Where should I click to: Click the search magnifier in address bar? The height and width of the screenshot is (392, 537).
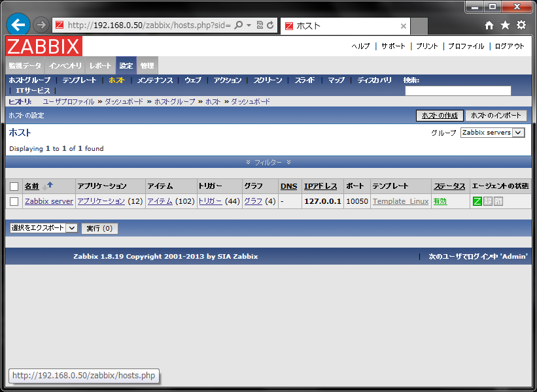tap(238, 25)
